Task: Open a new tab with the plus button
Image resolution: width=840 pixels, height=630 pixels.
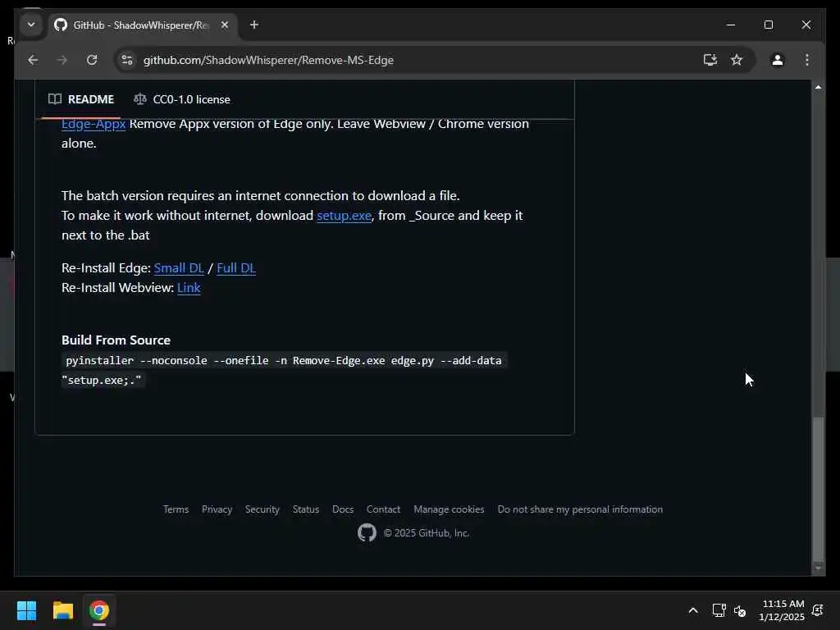Action: coord(254,25)
